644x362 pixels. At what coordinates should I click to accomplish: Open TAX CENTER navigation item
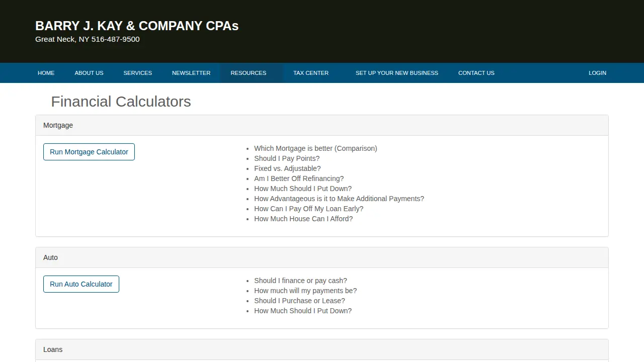311,73
